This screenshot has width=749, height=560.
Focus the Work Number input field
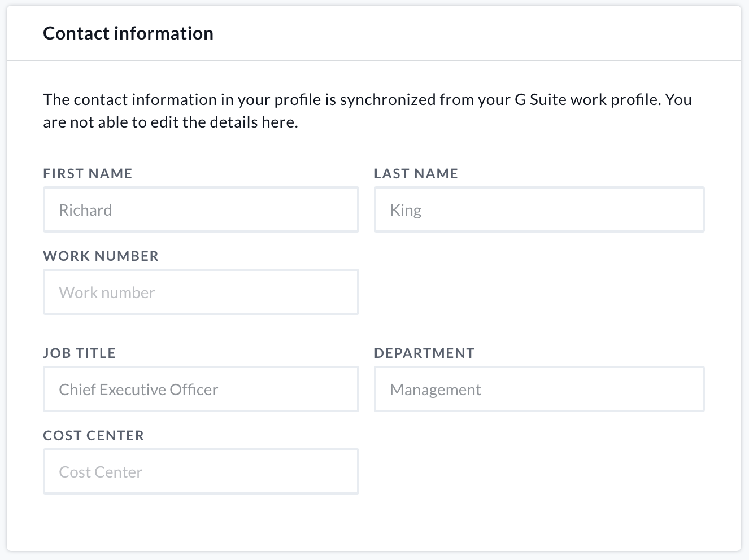(201, 292)
